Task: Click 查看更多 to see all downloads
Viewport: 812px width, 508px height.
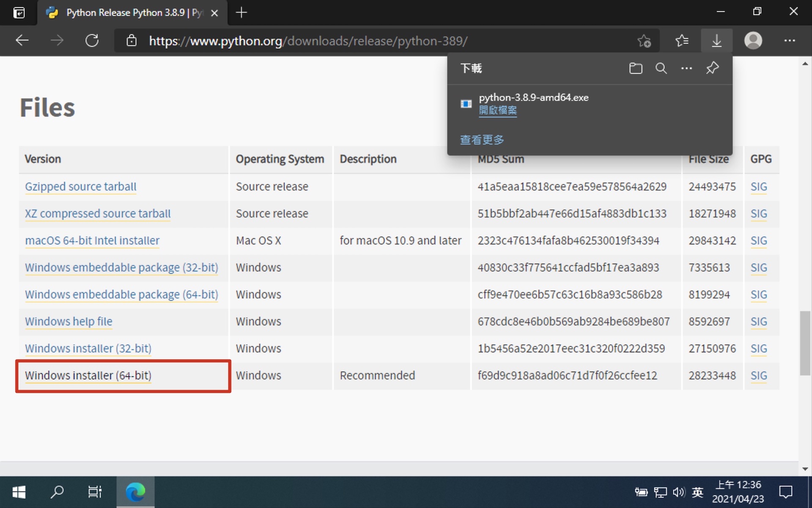Action: [x=482, y=139]
